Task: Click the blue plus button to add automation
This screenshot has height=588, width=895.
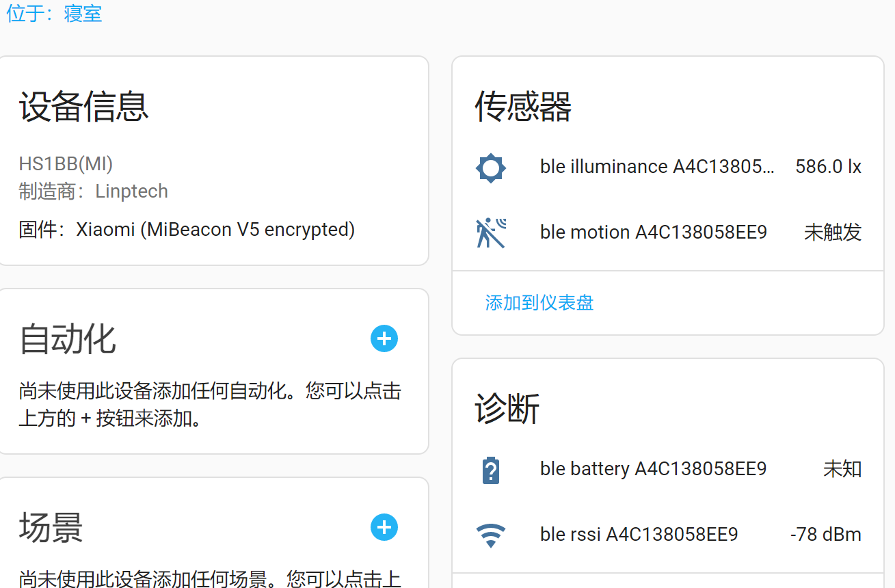Action: pyautogui.click(x=384, y=338)
